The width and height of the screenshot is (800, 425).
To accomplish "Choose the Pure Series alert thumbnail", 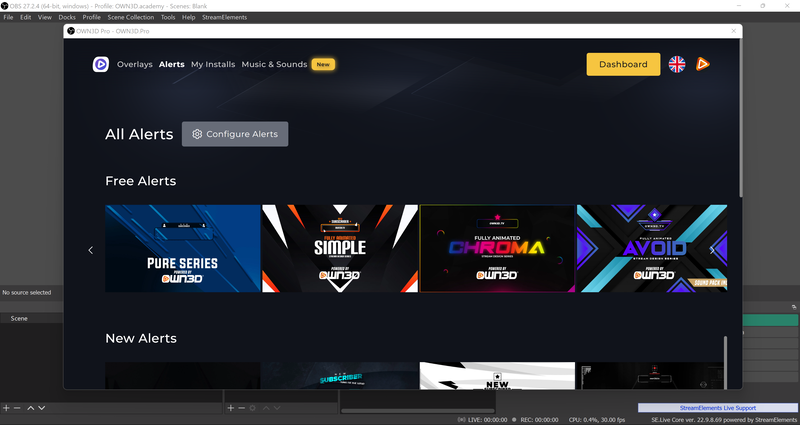I will click(x=183, y=248).
